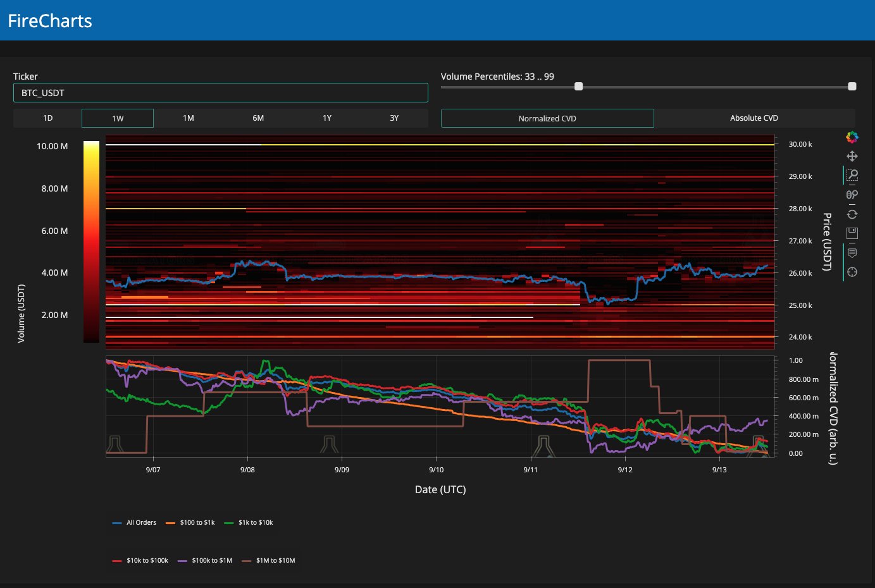Select the 1D timeframe
Image resolution: width=875 pixels, height=588 pixels.
tap(47, 118)
